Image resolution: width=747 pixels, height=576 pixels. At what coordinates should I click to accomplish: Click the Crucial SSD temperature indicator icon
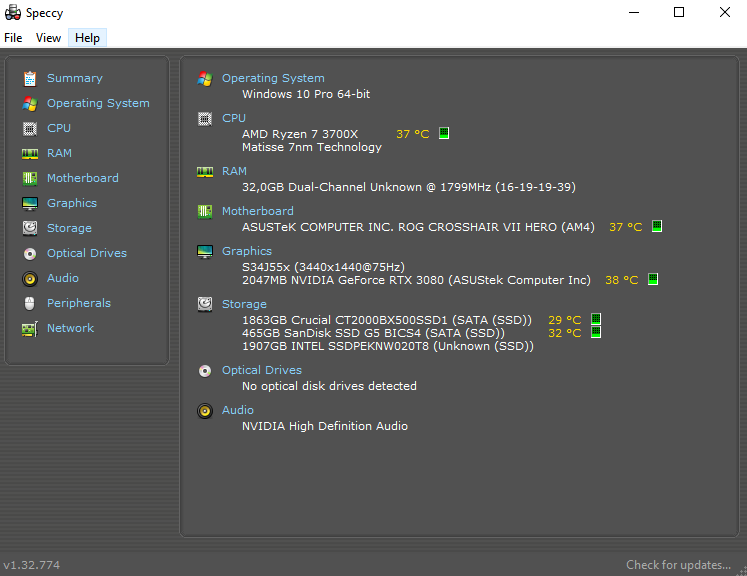[x=596, y=319]
